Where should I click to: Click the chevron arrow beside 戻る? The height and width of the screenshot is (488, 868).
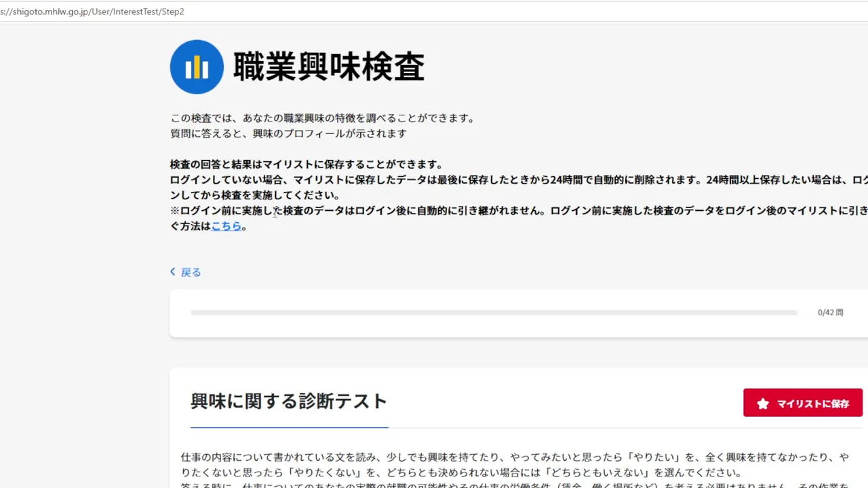[x=173, y=272]
